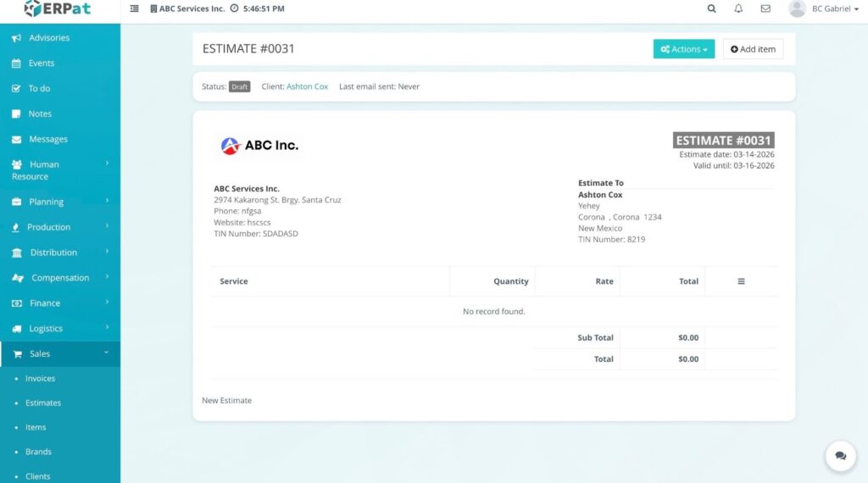Click the search magnifier icon
This screenshot has height=483, width=868.
tap(711, 8)
